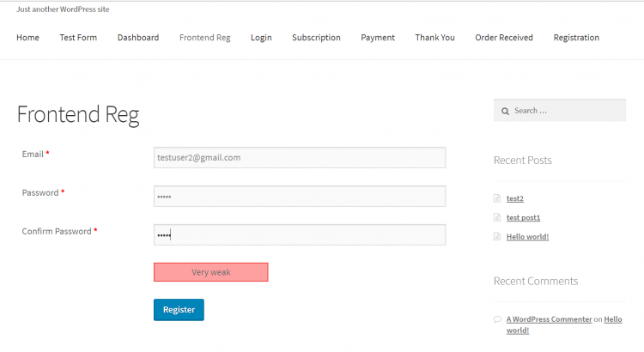Image resolution: width=644 pixels, height=352 pixels.
Task: Open the Order Received page
Action: coord(504,38)
